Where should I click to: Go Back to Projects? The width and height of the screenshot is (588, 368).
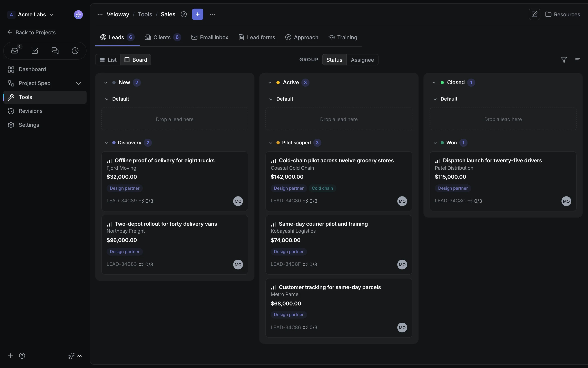click(31, 32)
